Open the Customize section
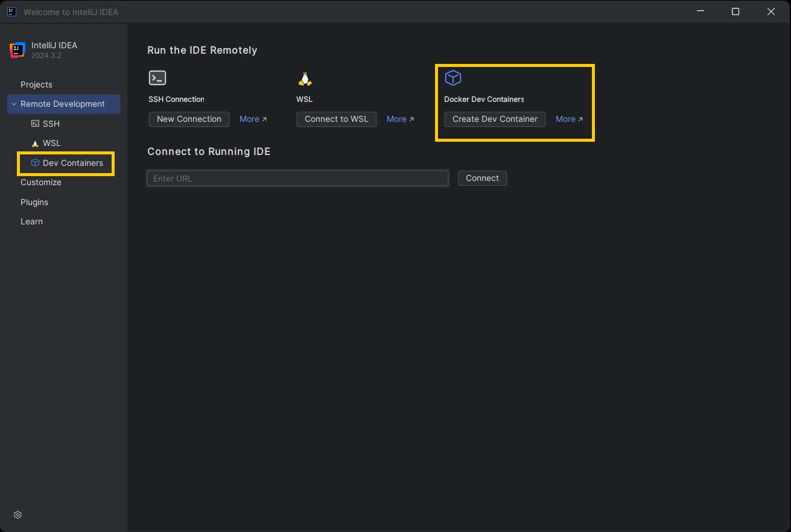Screen dimensions: 791x532 click(x=41, y=182)
